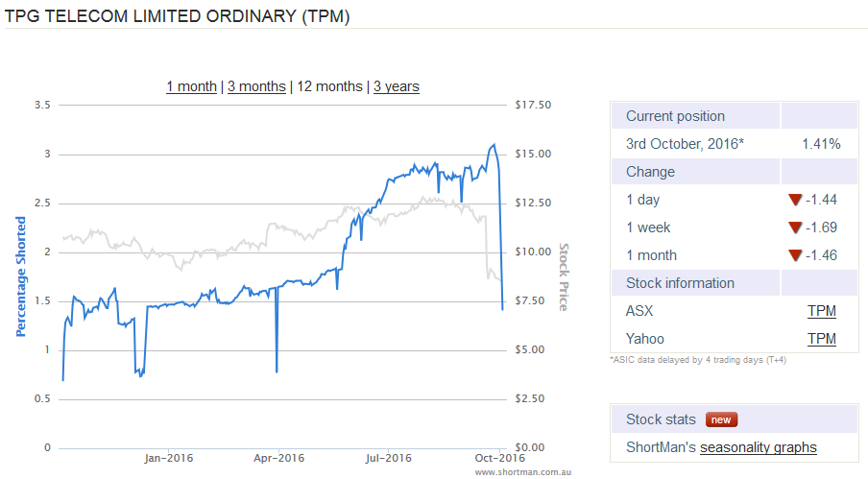The height and width of the screenshot is (479, 868).
Task: Click the $15.00 price axis label
Action: [533, 154]
